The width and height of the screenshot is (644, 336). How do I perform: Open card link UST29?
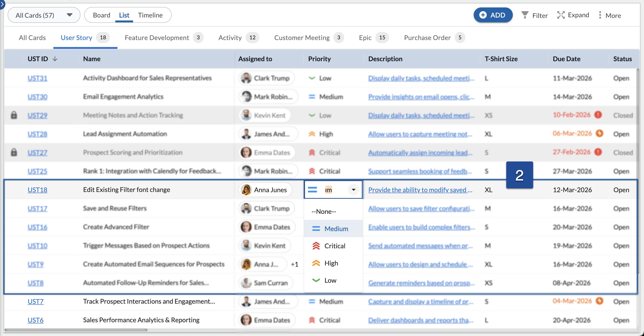tap(37, 115)
